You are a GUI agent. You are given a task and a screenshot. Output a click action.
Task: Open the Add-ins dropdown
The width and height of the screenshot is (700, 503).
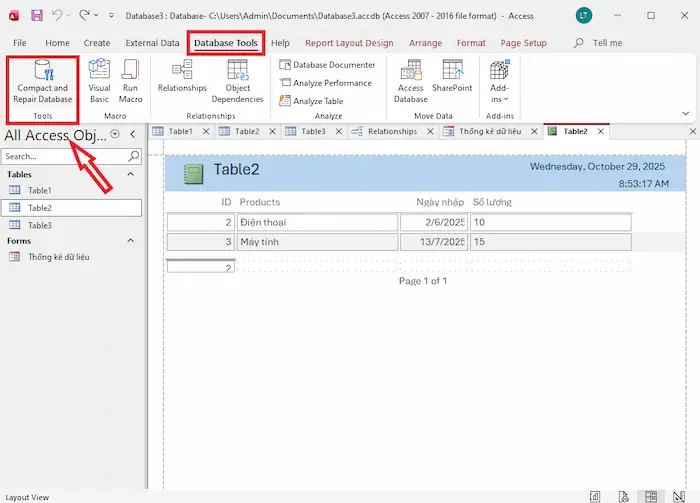499,80
